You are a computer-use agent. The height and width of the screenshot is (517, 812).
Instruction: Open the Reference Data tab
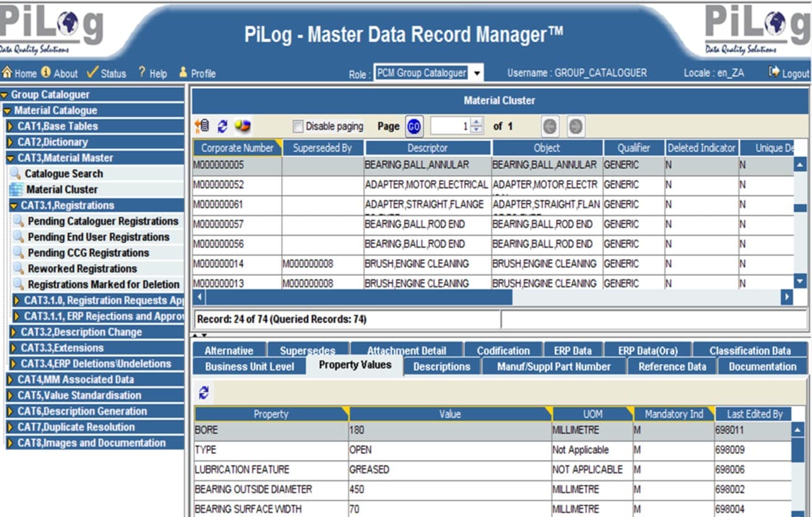[x=672, y=366]
